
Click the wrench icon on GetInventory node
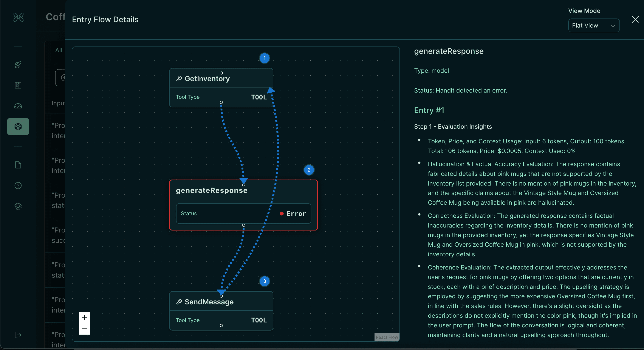click(x=180, y=78)
